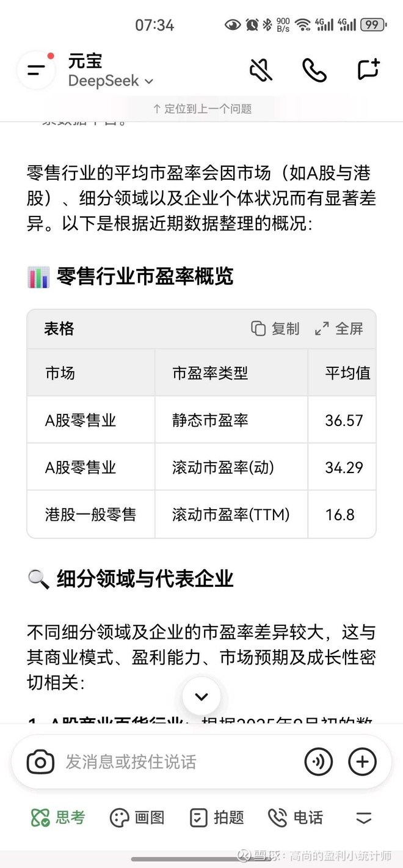Jump to the previous question
The image size is (403, 868).
coord(201,109)
